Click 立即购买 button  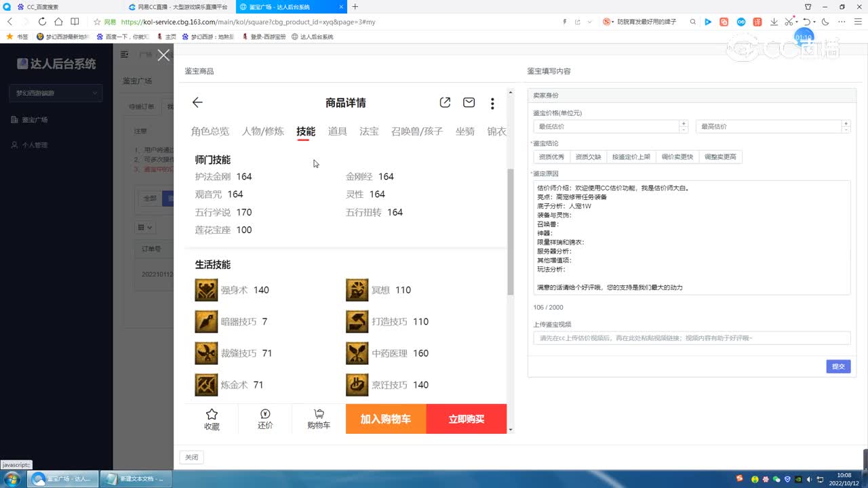[467, 419]
